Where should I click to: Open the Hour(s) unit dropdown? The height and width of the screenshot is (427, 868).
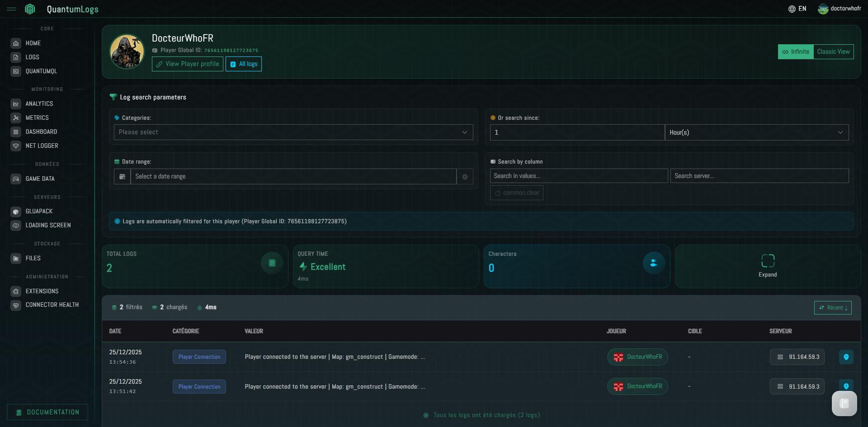(x=756, y=132)
